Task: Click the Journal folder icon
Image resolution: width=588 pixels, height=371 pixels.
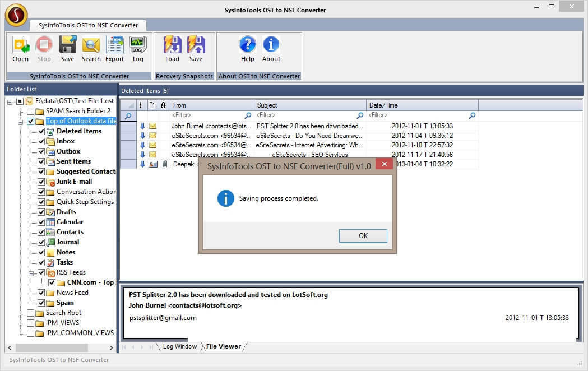Action: (x=50, y=243)
